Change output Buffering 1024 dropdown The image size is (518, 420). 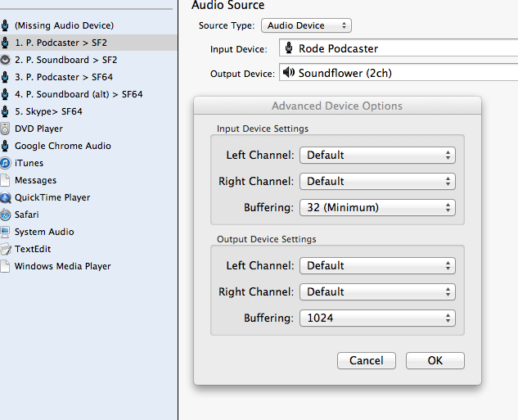coord(377,318)
